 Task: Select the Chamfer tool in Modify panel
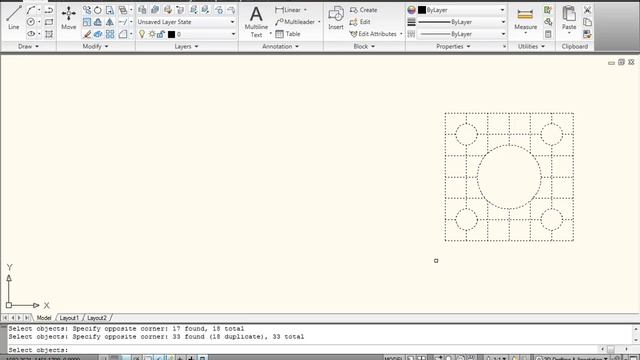coord(122,34)
